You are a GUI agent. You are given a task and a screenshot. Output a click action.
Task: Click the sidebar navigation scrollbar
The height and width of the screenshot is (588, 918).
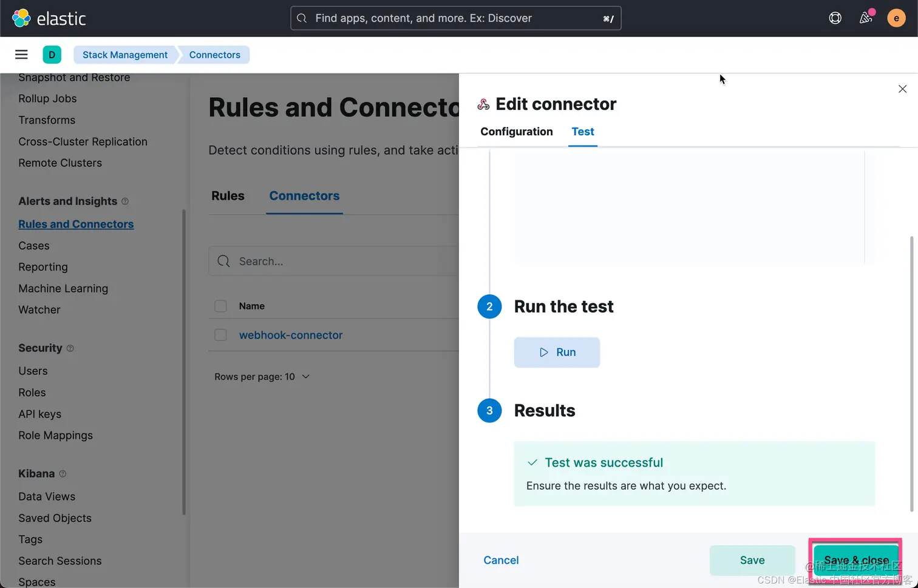[184, 362]
